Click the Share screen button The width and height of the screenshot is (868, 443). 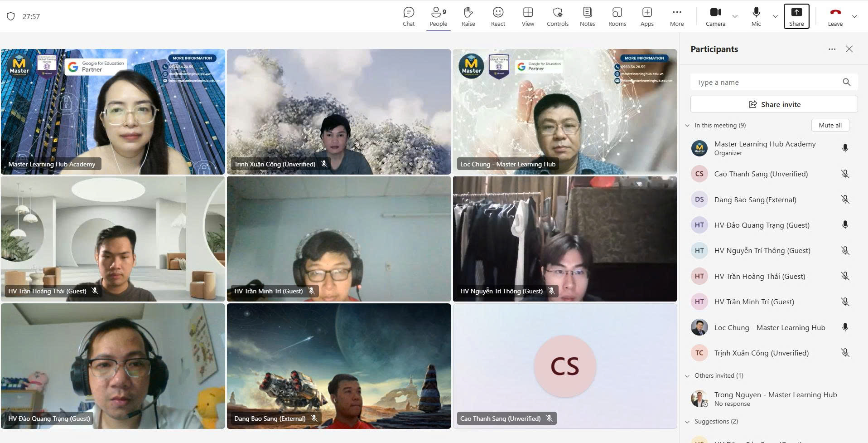pyautogui.click(x=796, y=17)
